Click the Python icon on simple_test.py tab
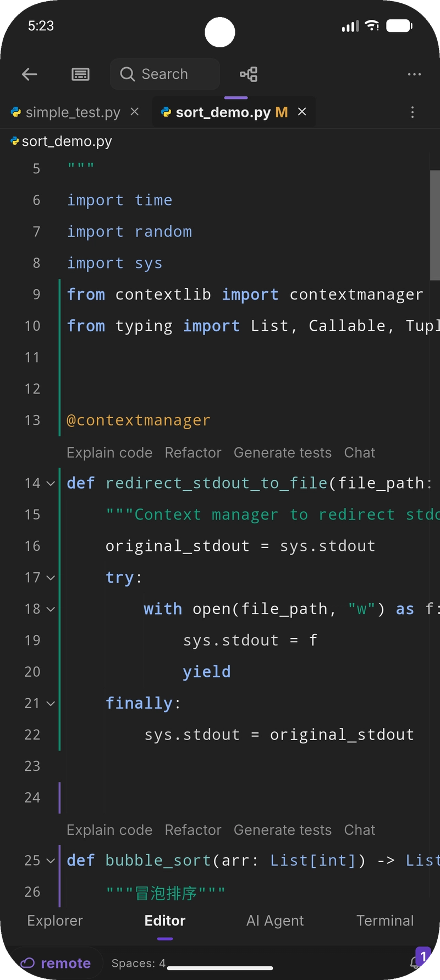Image resolution: width=440 pixels, height=980 pixels. (16, 112)
